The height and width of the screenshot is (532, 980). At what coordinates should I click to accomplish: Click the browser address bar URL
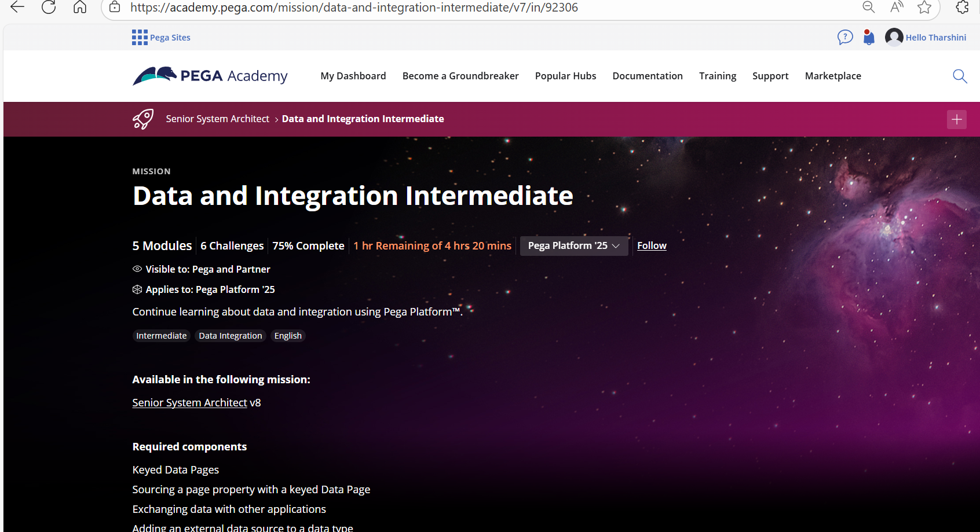coord(353,8)
